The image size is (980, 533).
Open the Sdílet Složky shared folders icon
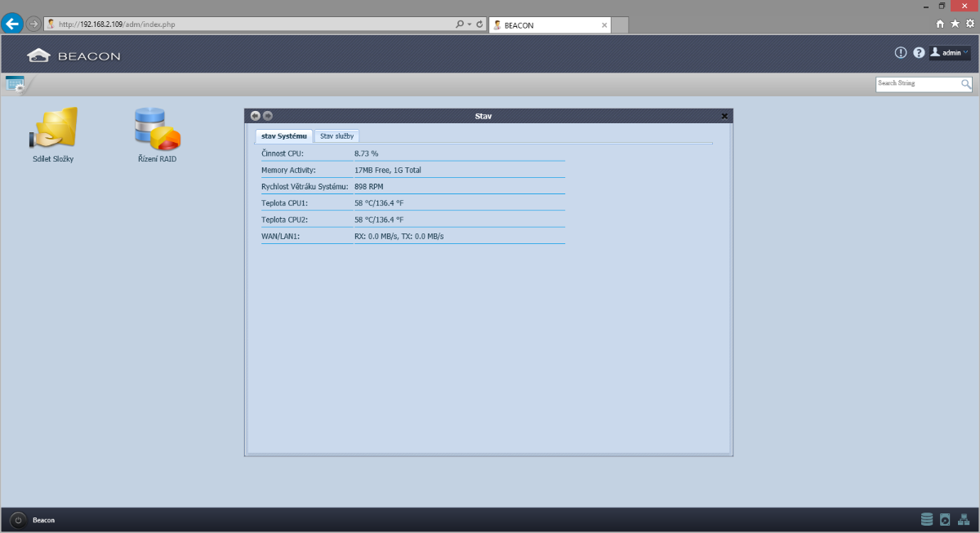coord(53,128)
